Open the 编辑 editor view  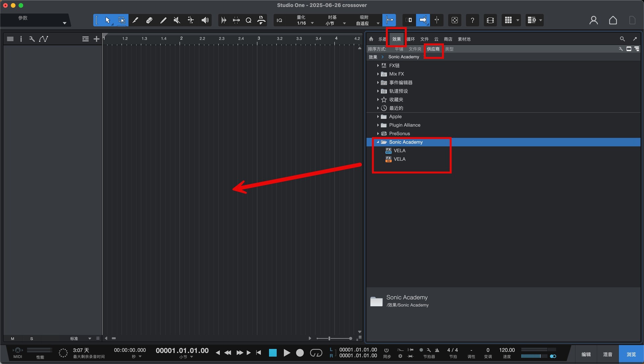586,354
